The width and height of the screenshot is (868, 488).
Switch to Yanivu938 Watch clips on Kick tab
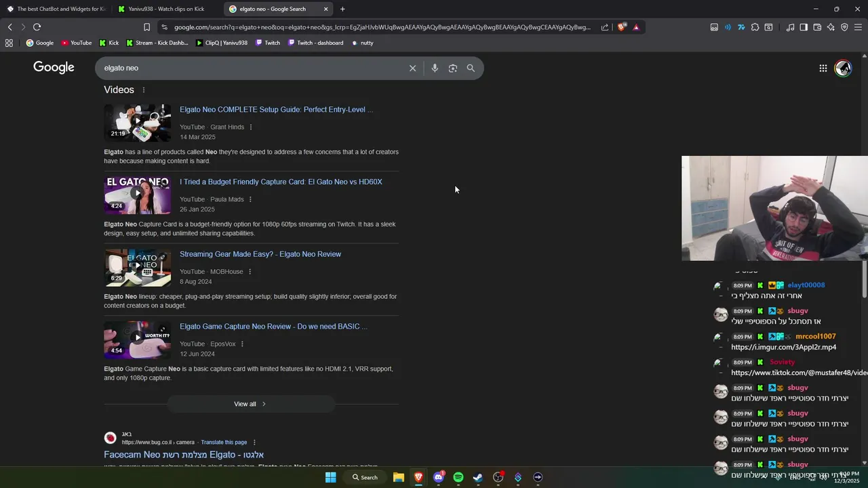[x=166, y=9]
